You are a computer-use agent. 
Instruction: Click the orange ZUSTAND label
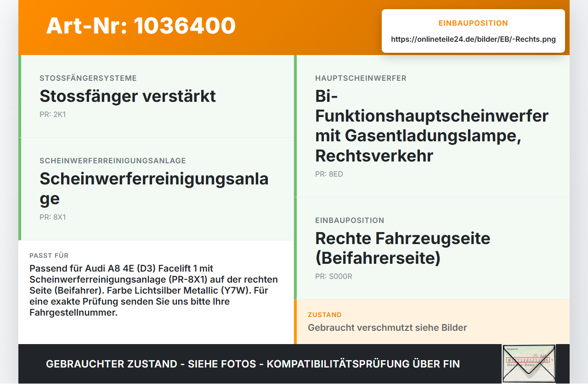coord(325,315)
